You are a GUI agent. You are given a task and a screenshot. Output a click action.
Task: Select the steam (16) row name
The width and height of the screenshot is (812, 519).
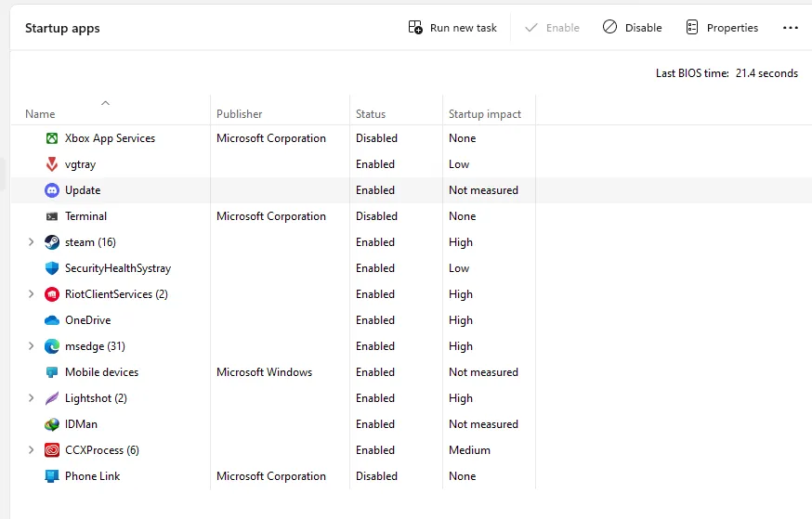(x=90, y=242)
